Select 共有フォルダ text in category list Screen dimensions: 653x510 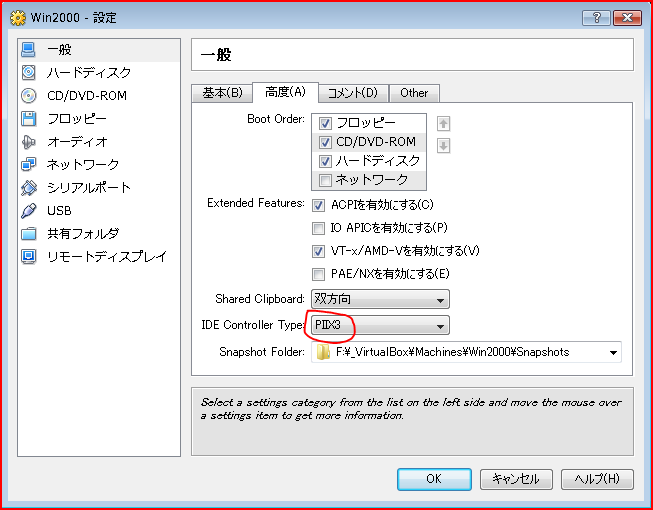[x=83, y=234]
